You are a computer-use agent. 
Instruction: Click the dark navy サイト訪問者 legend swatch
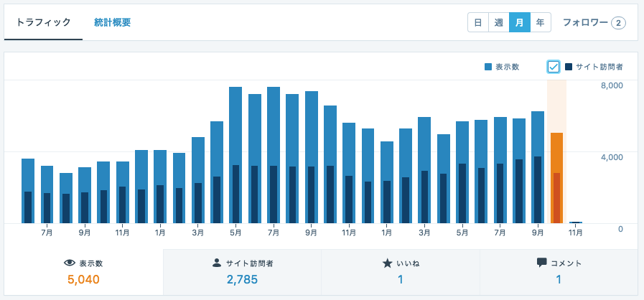tap(569, 67)
